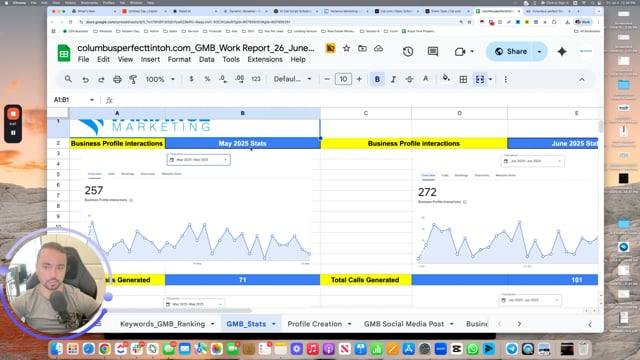Open version history clock icon
This screenshot has height=360, width=640.
click(408, 51)
